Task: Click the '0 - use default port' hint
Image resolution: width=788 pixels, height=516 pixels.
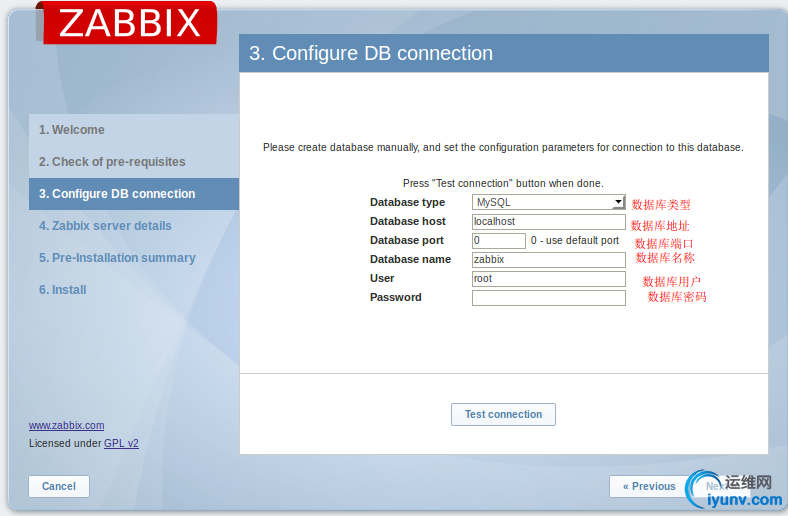Action: (575, 240)
